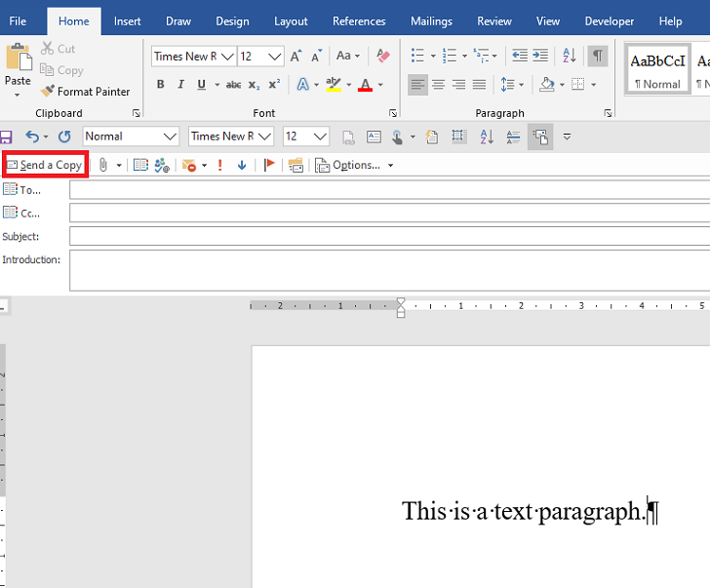The image size is (710, 588).
Task: Click the Redo/Repeat icon
Action: pos(64,137)
